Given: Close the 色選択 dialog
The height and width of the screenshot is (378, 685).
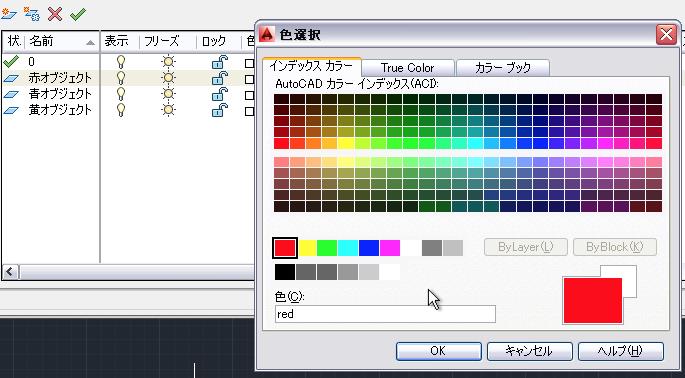Looking at the screenshot, I should coord(666,35).
